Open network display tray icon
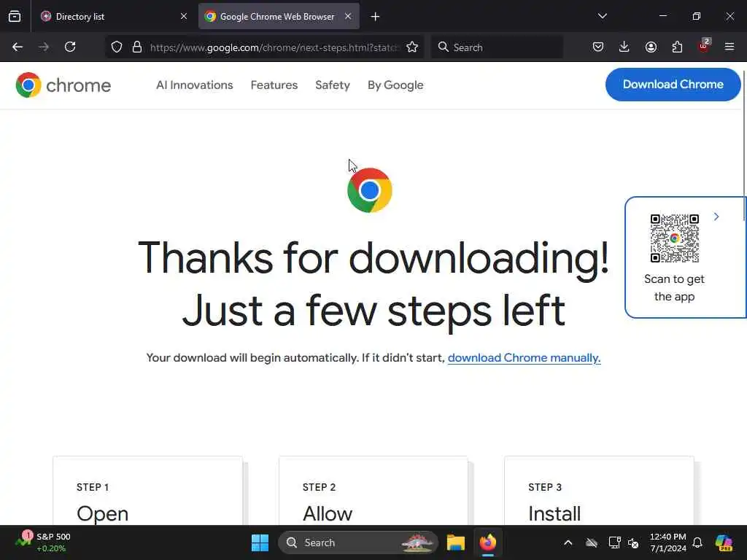 (614, 542)
